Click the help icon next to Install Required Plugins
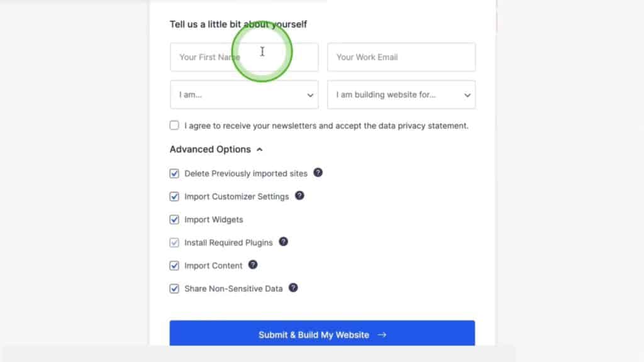Image resolution: width=644 pixels, height=362 pixels. pos(283,243)
